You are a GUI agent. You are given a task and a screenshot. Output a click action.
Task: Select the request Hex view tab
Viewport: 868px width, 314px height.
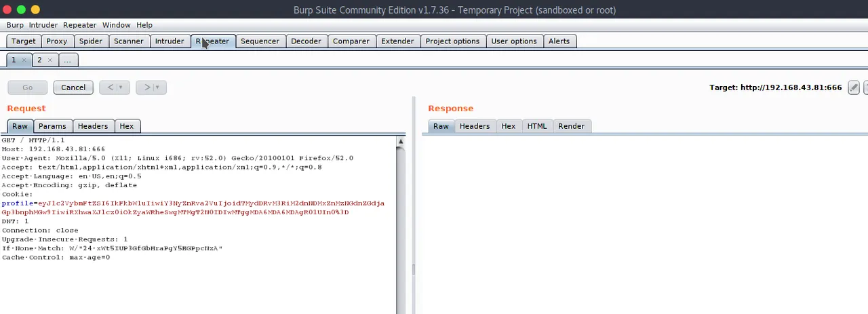click(x=127, y=126)
